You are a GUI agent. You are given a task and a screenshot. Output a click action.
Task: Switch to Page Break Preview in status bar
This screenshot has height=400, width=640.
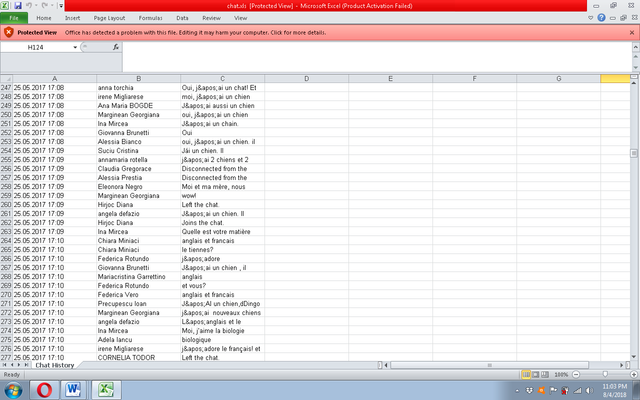click(544, 374)
